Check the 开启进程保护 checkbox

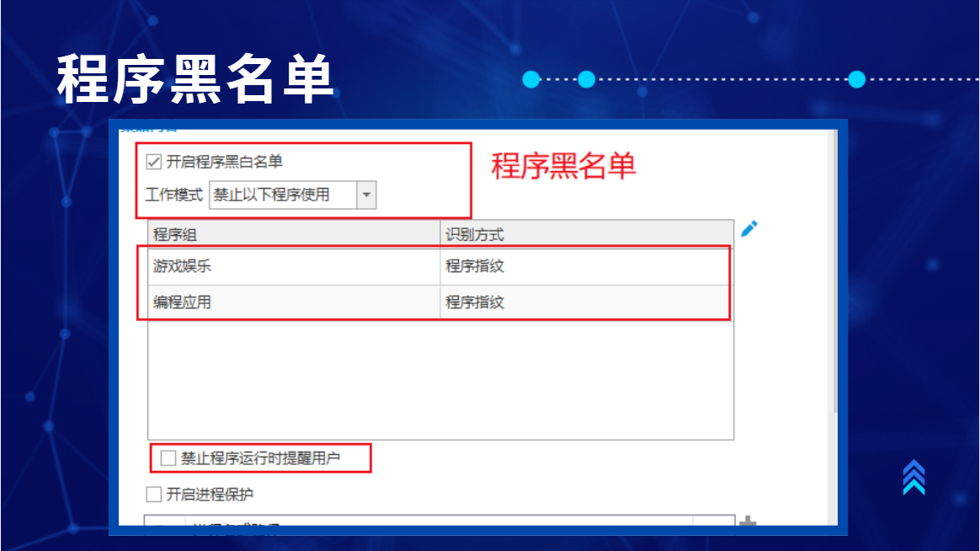point(154,494)
